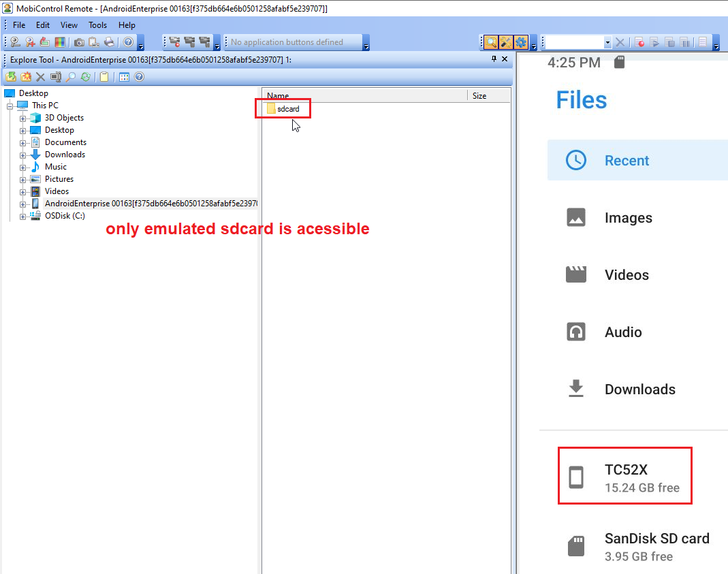This screenshot has height=574, width=728.
Task: Toggle details view with the grid icon
Action: point(125,76)
